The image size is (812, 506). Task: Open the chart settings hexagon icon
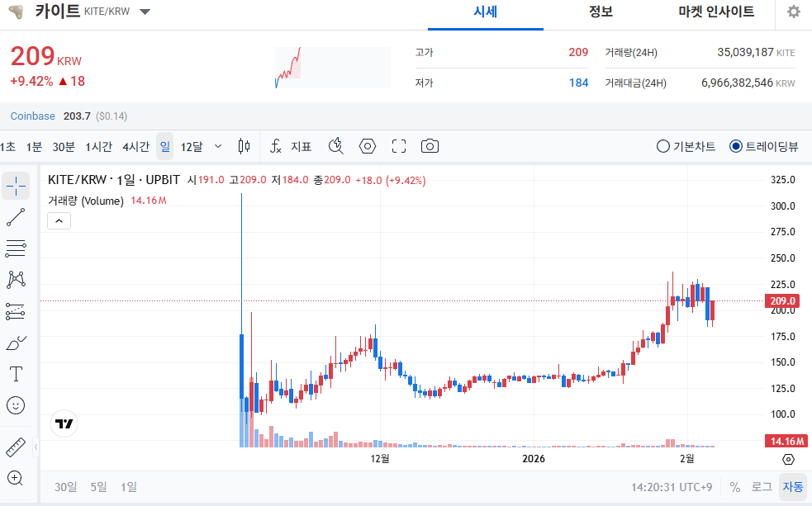click(367, 145)
